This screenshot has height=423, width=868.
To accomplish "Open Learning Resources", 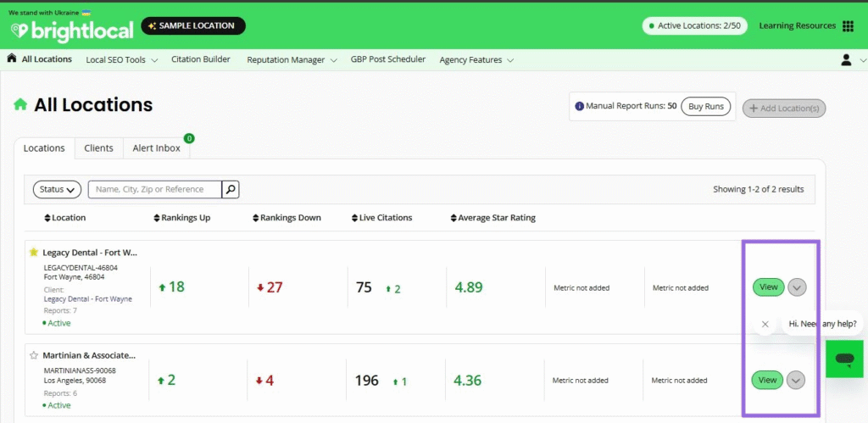I will point(797,26).
